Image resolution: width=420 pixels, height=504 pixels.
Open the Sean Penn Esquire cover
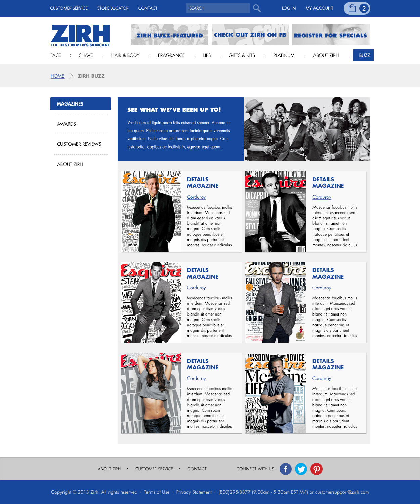click(276, 393)
